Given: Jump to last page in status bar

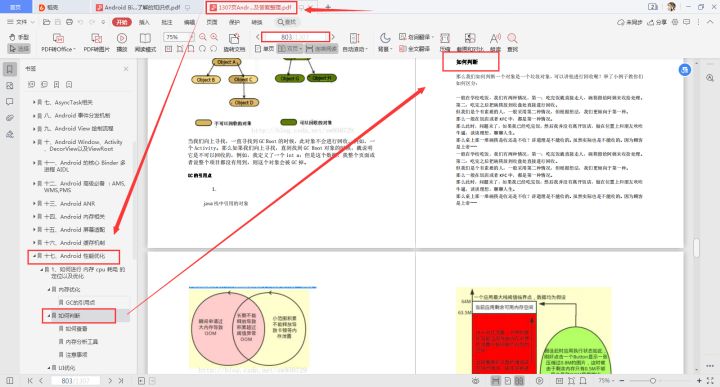Looking at the screenshot, I should (121, 381).
